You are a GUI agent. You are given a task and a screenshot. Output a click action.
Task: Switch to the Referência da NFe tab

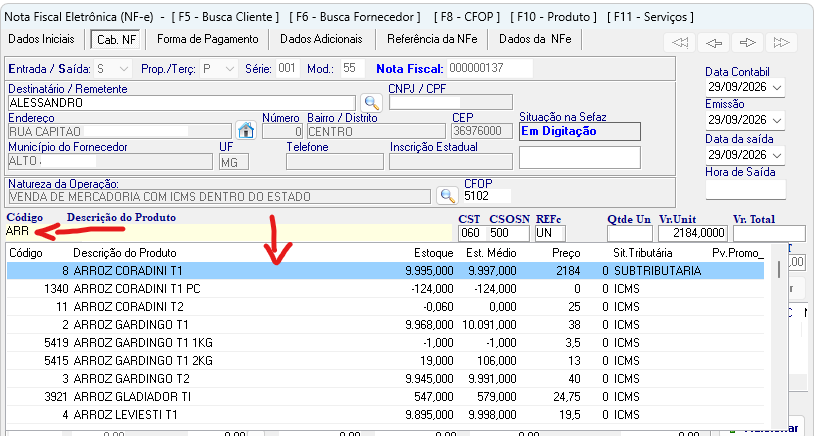432,39
